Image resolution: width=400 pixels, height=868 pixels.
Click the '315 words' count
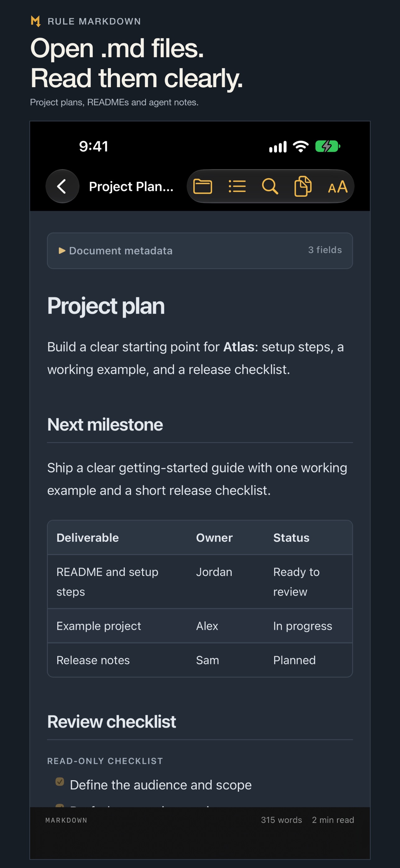click(281, 820)
